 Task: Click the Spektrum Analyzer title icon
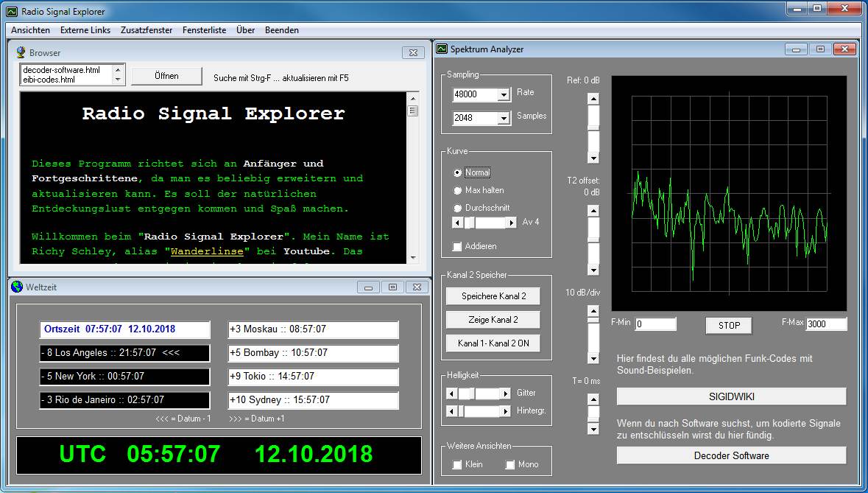tap(442, 49)
